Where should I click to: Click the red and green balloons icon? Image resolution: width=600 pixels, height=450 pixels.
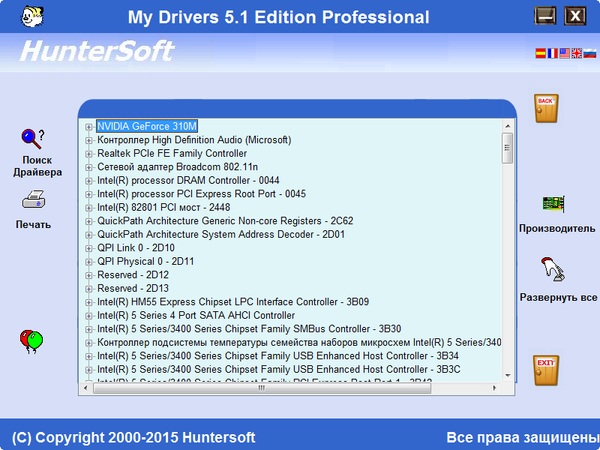tap(31, 342)
